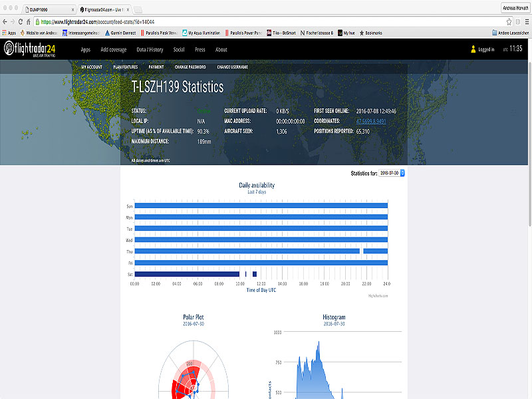Click the browser back arrow
Image resolution: width=532 pixels, height=399 pixels.
pyautogui.click(x=5, y=22)
